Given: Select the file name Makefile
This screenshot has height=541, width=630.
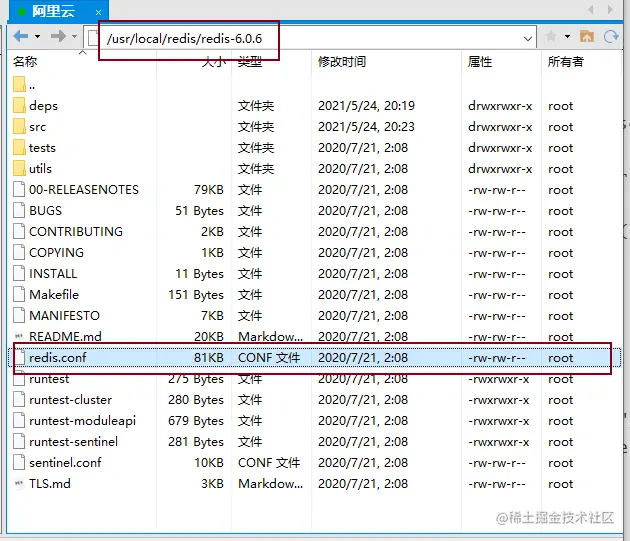Looking at the screenshot, I should pos(54,294).
